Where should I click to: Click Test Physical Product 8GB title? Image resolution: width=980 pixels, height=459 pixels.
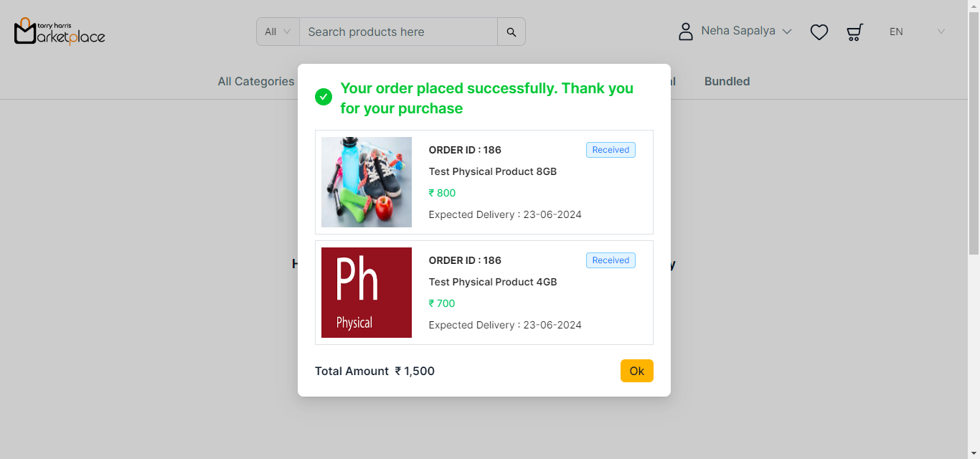click(492, 171)
